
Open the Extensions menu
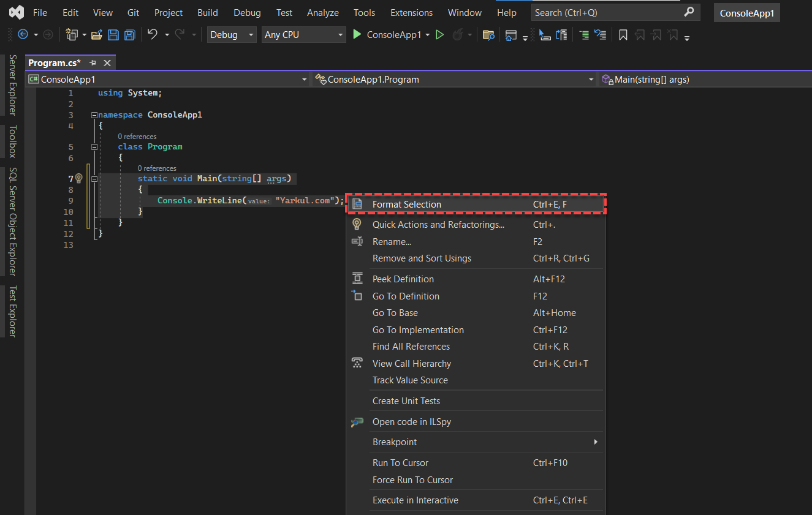(411, 12)
